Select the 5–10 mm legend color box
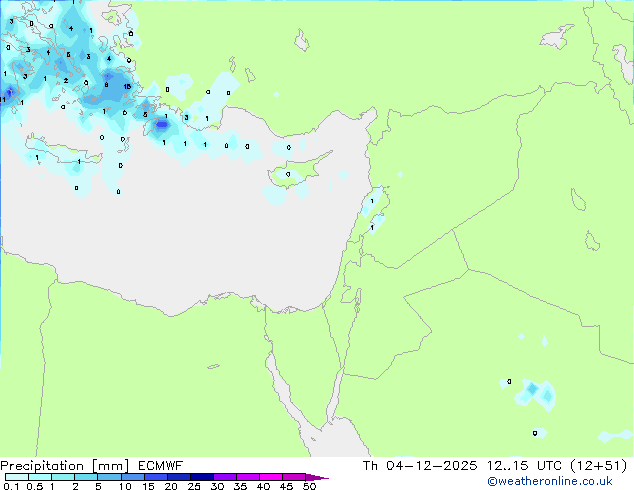Image resolution: width=634 pixels, height=490 pixels. pos(109,477)
